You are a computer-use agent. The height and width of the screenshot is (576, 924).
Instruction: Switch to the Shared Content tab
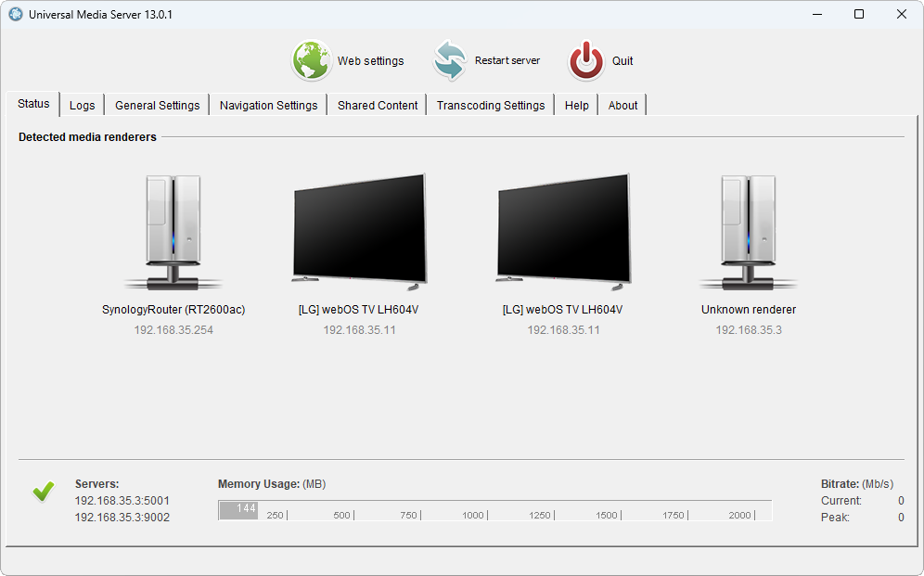(x=378, y=106)
